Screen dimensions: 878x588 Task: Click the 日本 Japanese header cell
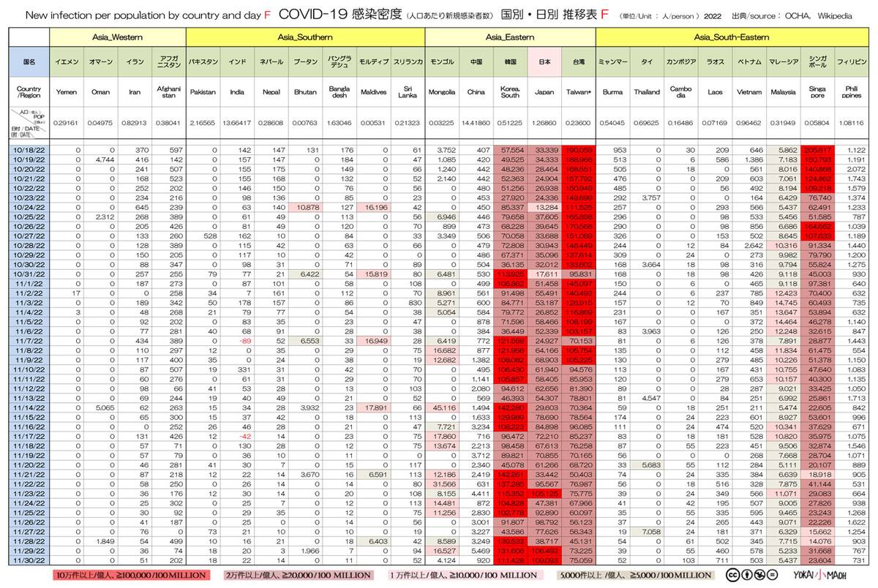click(x=544, y=64)
